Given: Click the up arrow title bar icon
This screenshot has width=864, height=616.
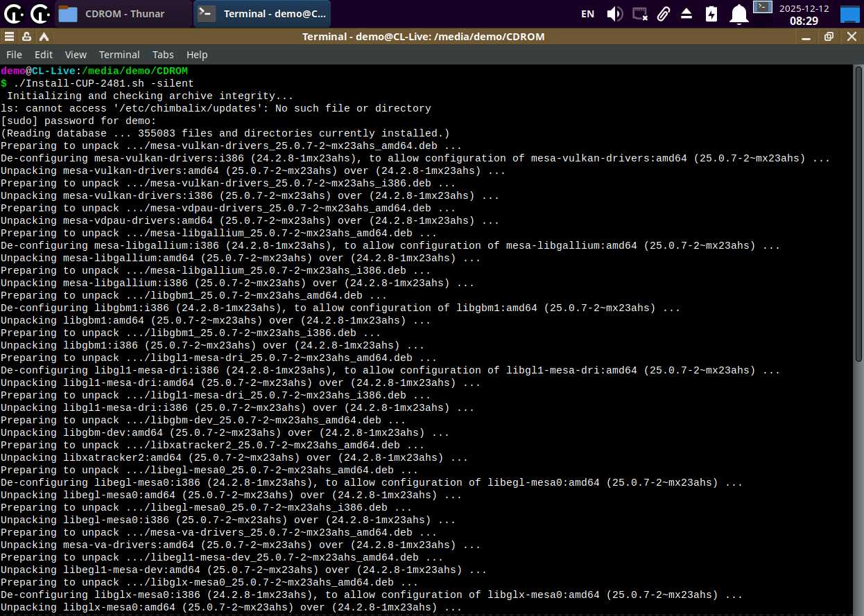Looking at the screenshot, I should (44, 37).
